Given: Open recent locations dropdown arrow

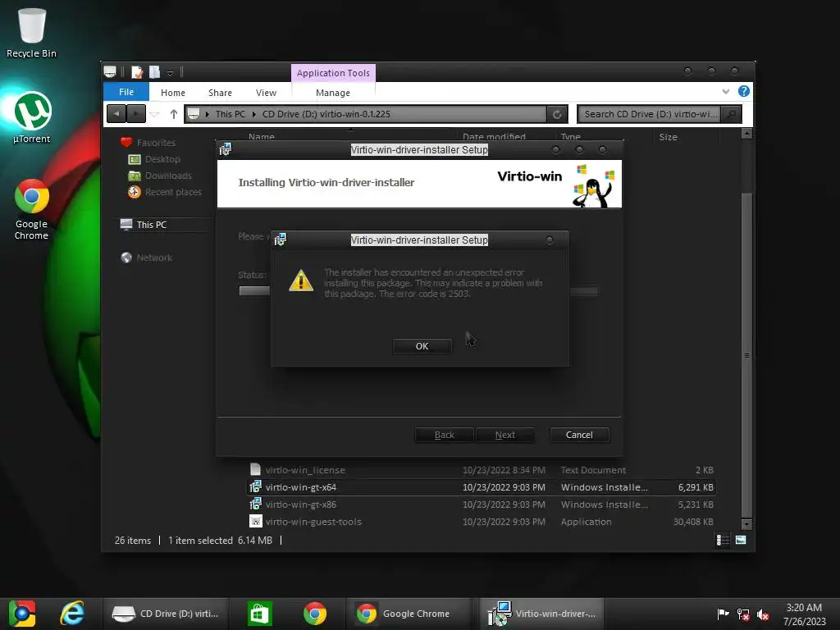Looking at the screenshot, I should tap(155, 114).
